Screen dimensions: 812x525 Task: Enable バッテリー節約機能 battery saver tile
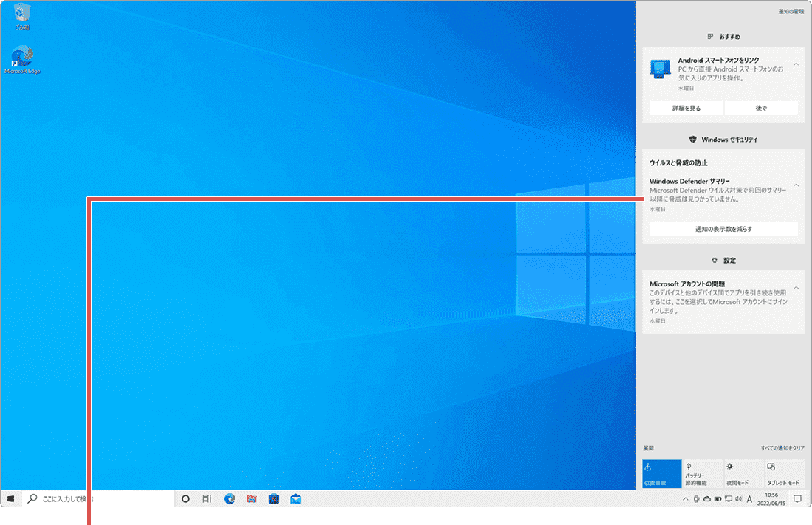coord(703,474)
